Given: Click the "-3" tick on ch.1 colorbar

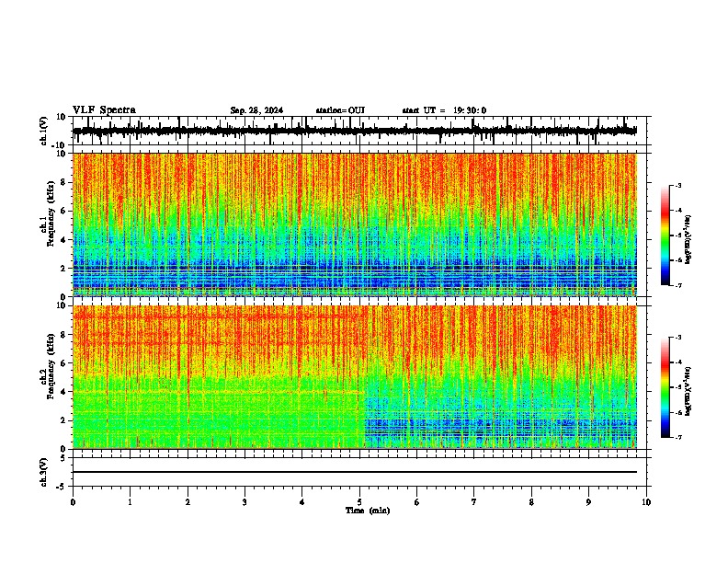Looking at the screenshot, I should (678, 186).
